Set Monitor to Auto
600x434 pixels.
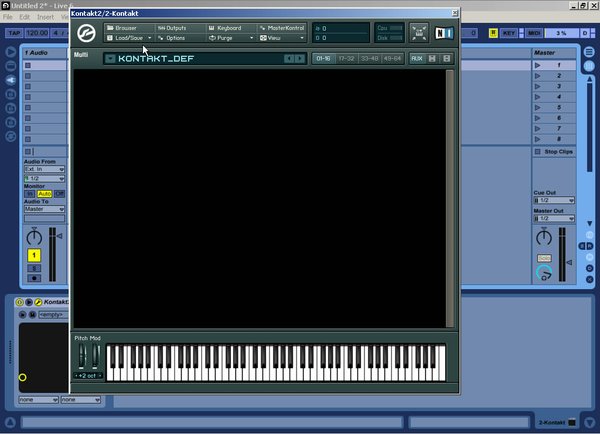(x=44, y=194)
